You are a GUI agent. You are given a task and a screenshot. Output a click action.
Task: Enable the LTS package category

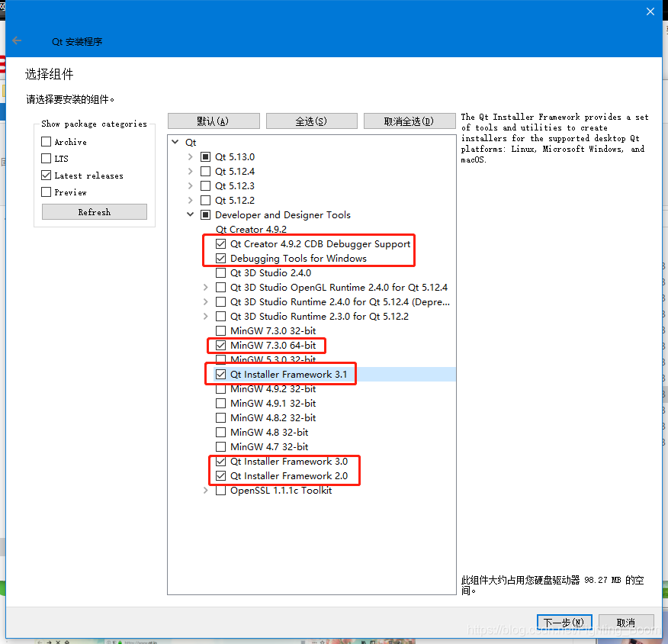tap(46, 158)
